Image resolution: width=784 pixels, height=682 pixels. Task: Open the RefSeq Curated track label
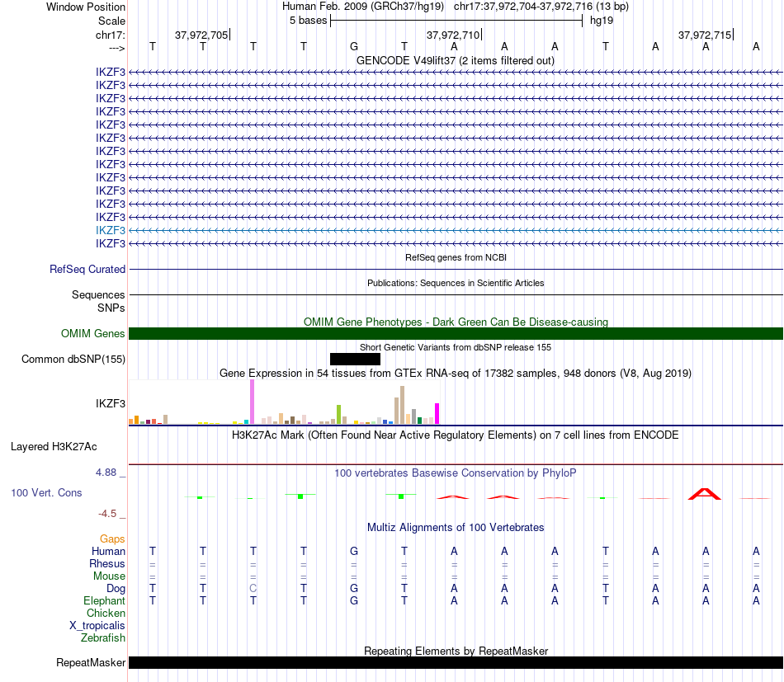87,270
